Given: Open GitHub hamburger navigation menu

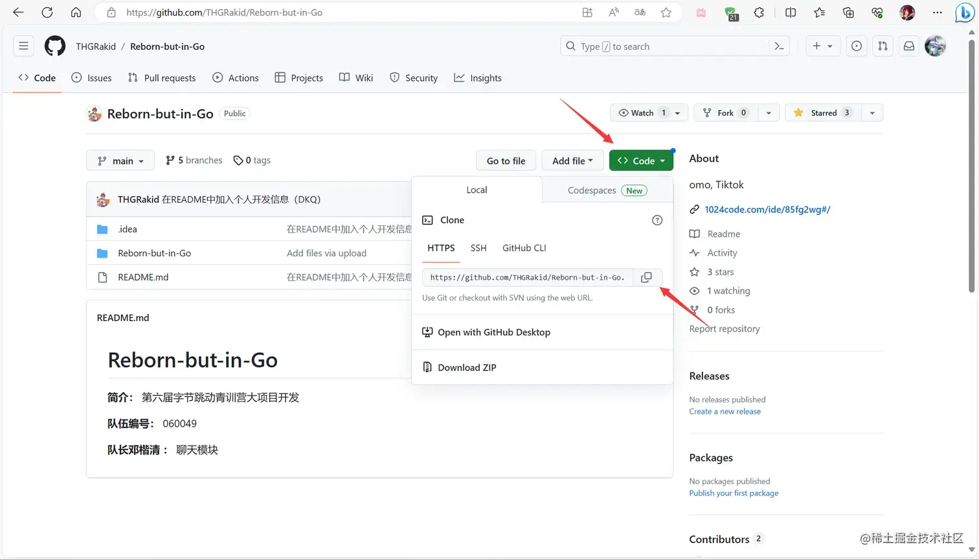Looking at the screenshot, I should [23, 46].
